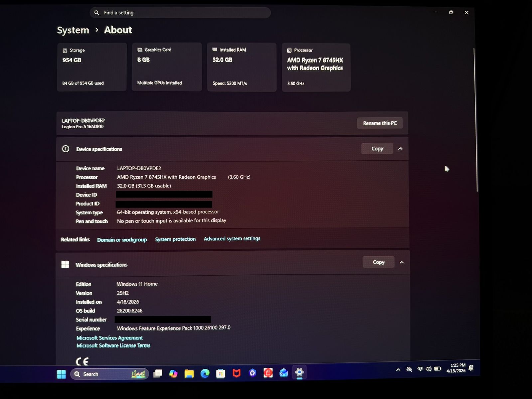The image size is (532, 399).
Task: Launch Copilot from the taskbar
Action: pos(173,374)
